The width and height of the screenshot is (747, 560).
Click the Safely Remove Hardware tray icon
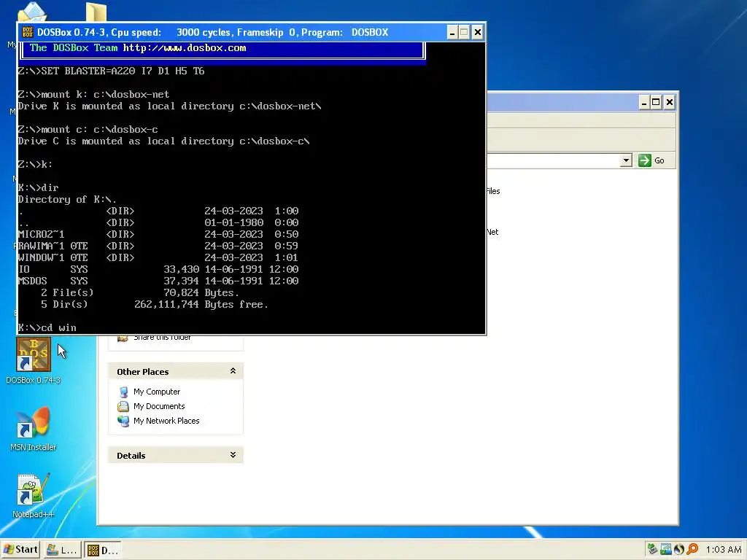click(653, 549)
